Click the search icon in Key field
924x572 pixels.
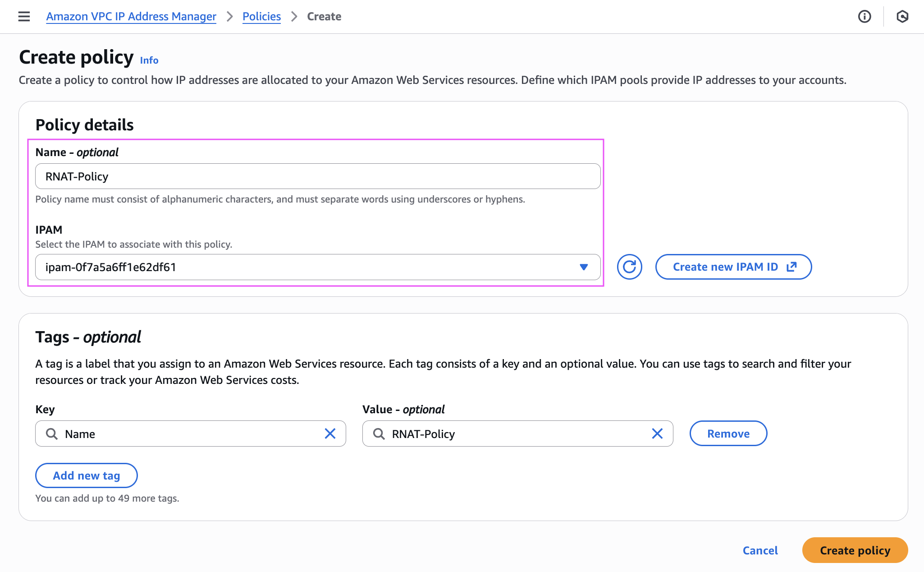click(x=52, y=434)
